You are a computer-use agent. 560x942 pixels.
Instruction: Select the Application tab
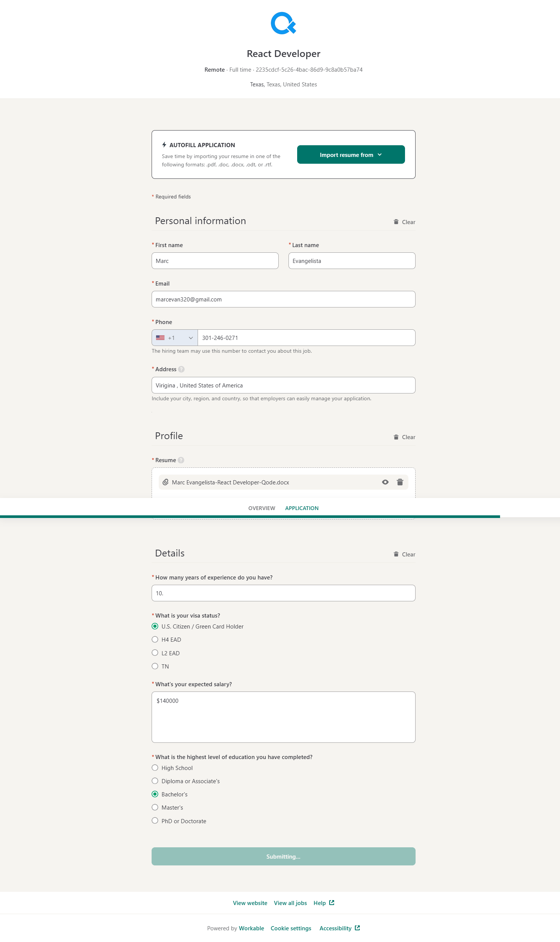click(302, 508)
